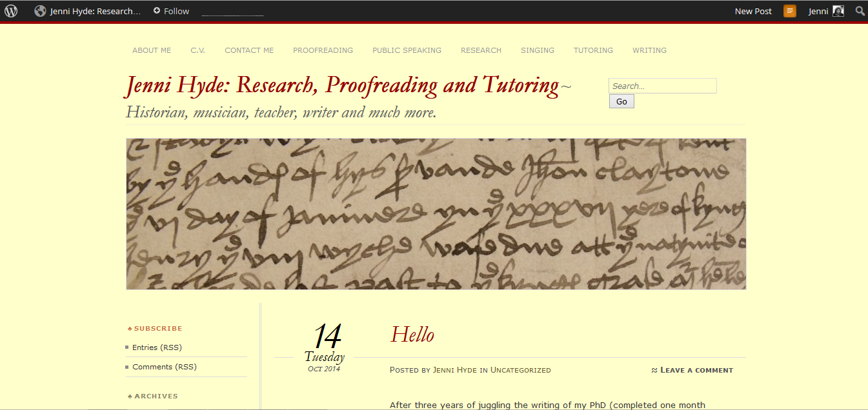
Task: Open the orange notifications icon
Action: pos(790,11)
